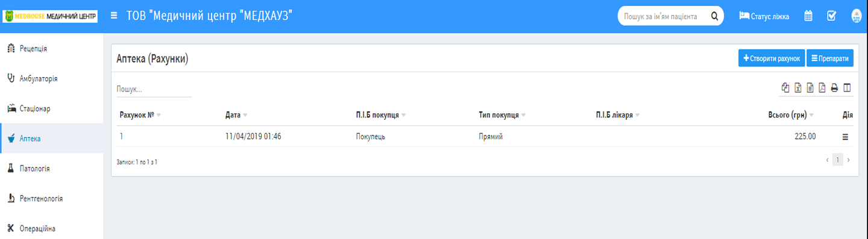Open the Препарати button
Screen dimensions: 868x239
830,58
